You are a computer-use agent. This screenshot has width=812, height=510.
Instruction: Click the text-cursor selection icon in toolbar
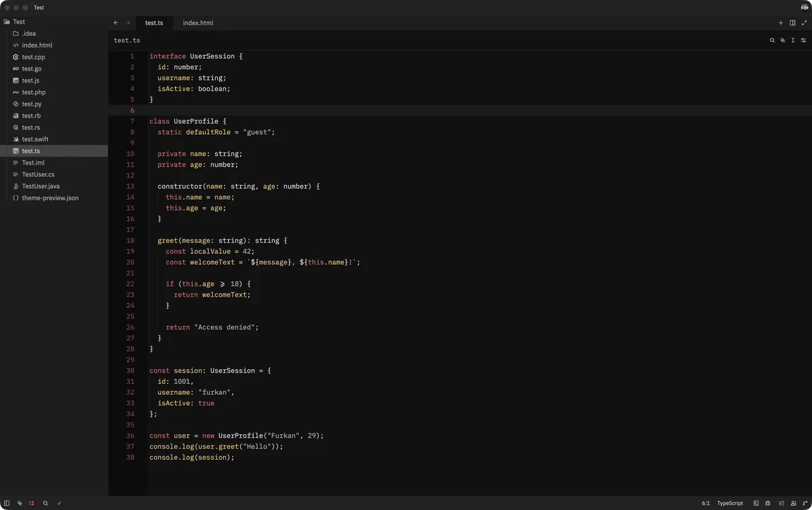click(x=793, y=40)
